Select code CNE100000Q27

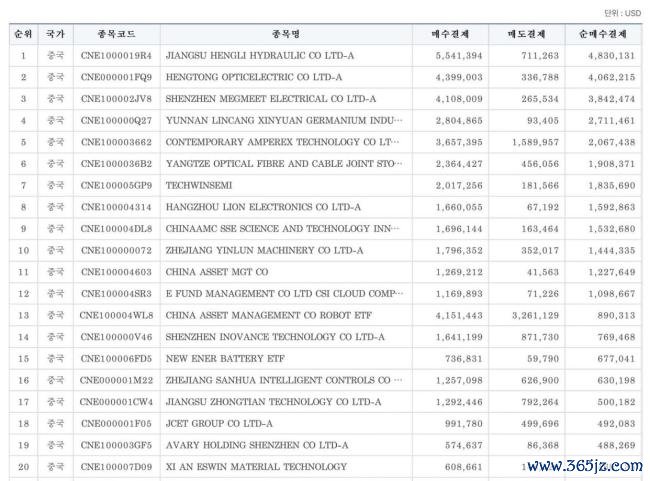point(116,120)
